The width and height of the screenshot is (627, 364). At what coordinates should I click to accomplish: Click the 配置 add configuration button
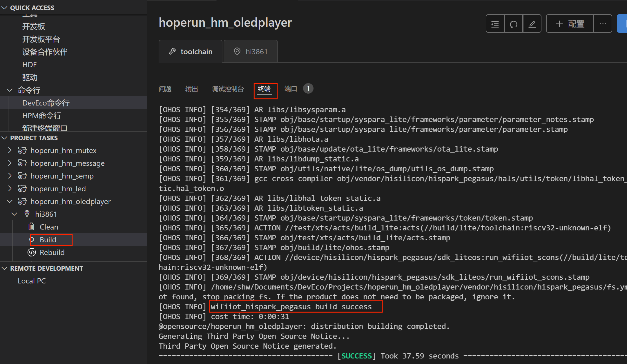570,24
